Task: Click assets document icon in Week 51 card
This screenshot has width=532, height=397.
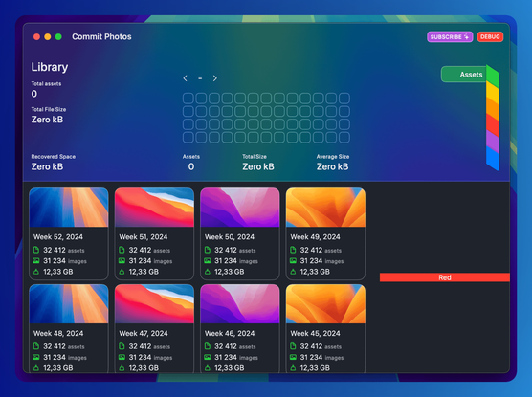Action: coord(122,250)
